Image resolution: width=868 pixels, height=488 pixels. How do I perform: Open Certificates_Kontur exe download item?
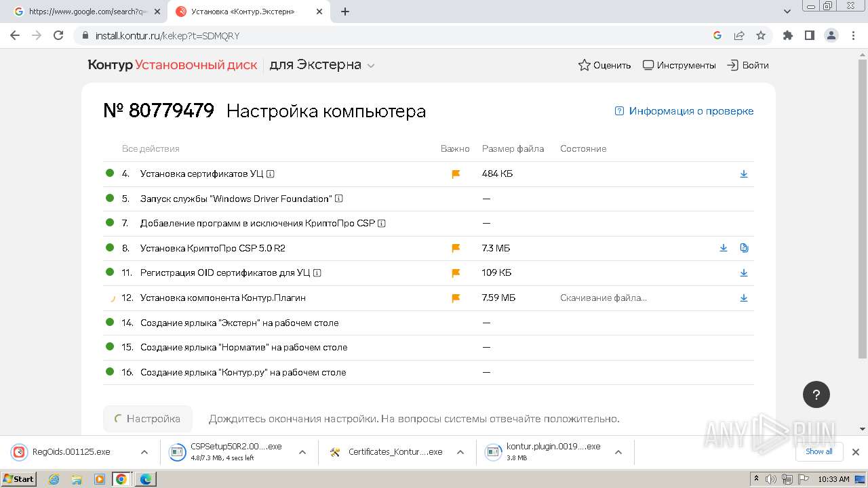click(x=387, y=452)
